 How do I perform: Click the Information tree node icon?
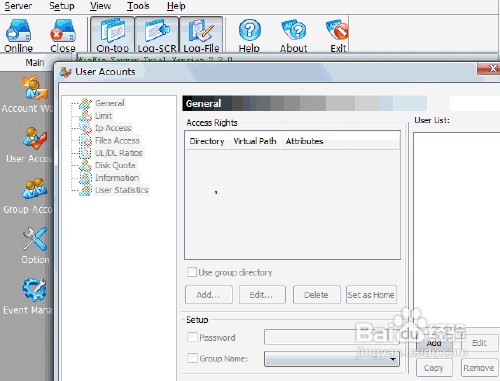[x=86, y=178]
